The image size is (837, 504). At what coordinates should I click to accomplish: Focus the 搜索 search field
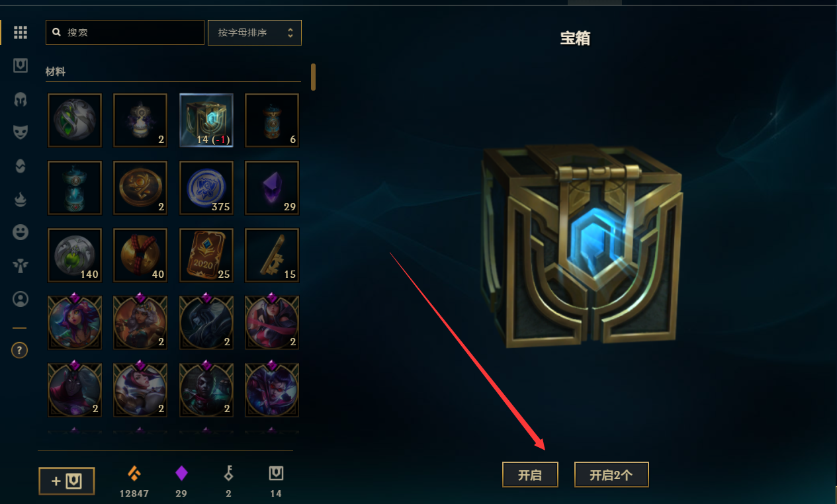point(125,32)
